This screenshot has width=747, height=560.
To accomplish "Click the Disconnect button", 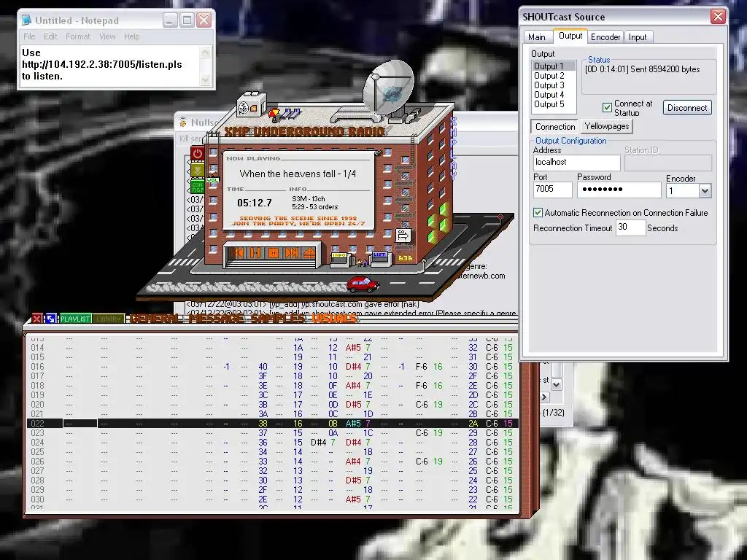I will [687, 108].
